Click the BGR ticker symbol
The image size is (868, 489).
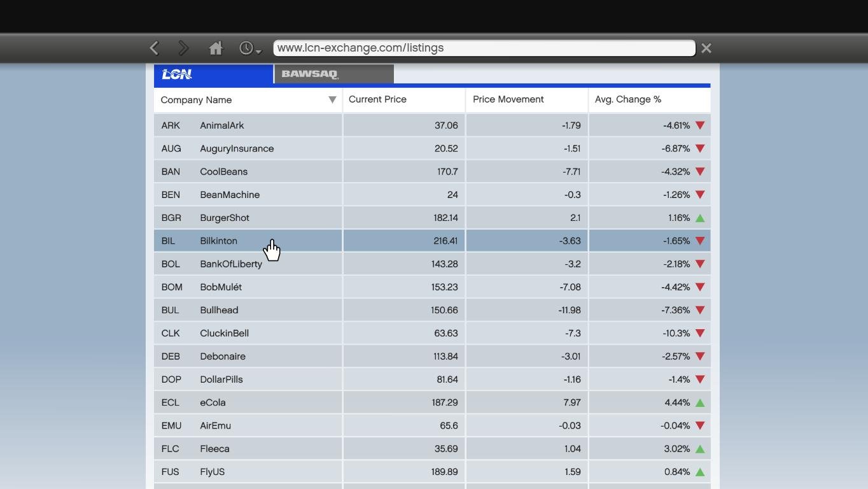coord(171,218)
